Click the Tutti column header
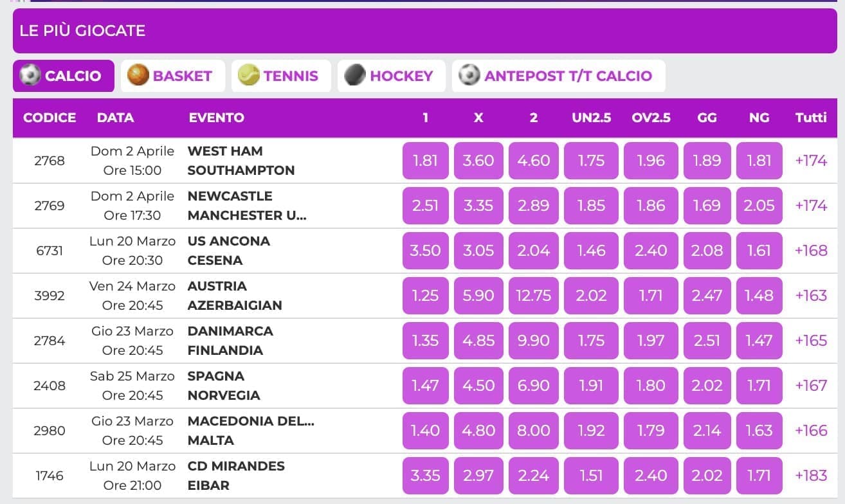845x504 pixels. [811, 118]
